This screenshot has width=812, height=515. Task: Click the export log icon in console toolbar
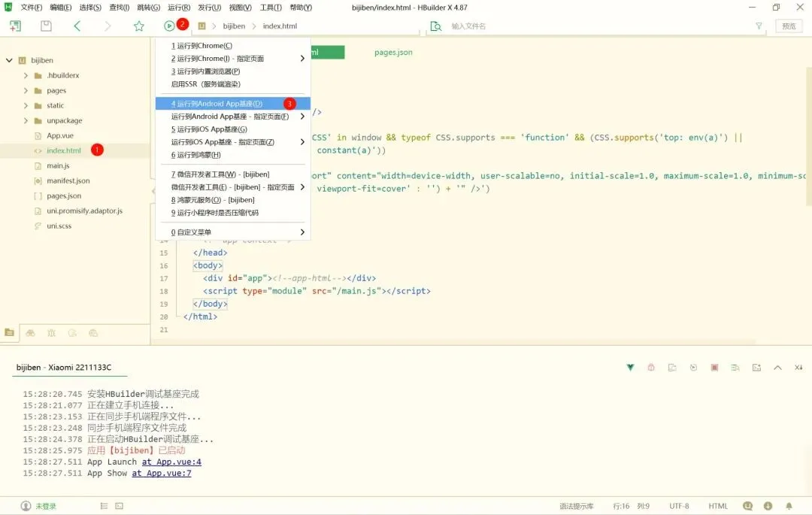coord(672,368)
